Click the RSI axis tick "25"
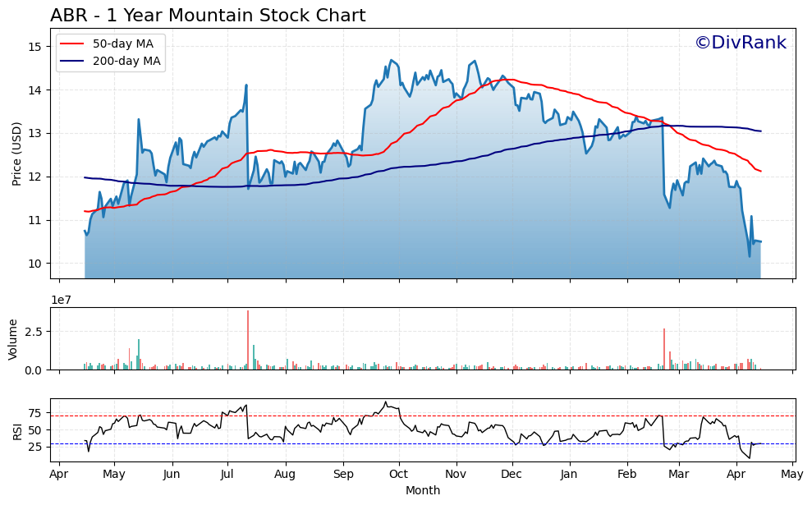This screenshot has width=812, height=505. 34,447
